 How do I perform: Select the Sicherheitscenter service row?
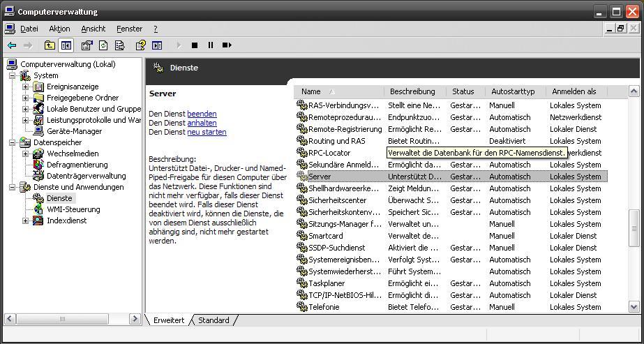(451, 200)
